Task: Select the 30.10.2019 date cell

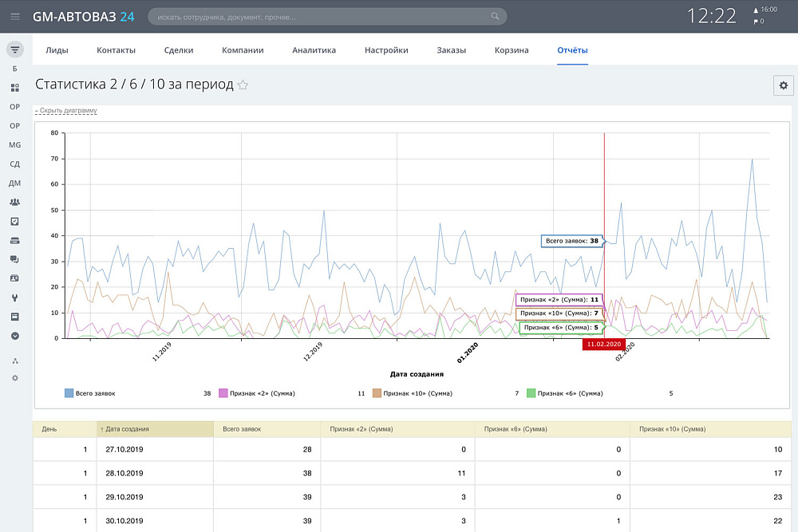Action: point(156,521)
